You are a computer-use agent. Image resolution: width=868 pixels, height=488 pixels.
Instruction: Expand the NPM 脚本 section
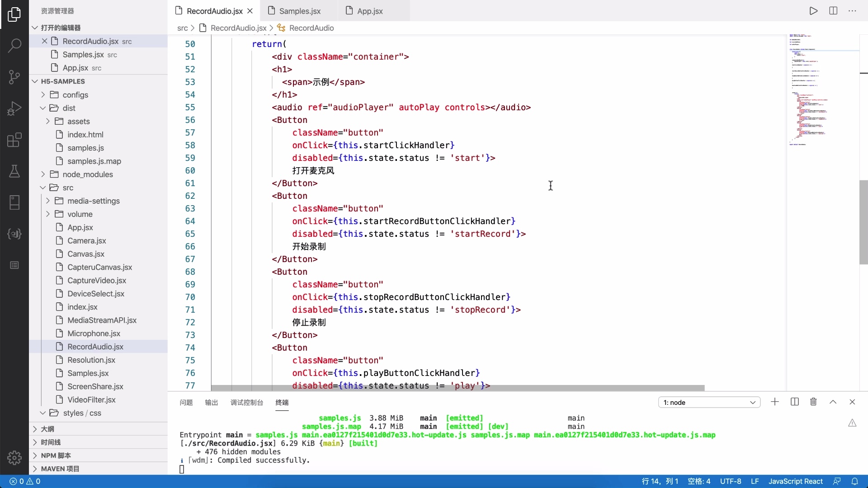(56, 455)
